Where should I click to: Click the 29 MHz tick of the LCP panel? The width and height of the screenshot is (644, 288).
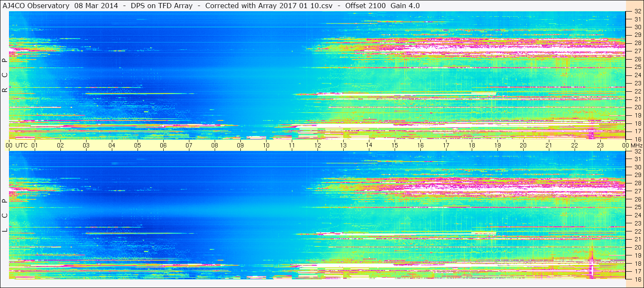[637, 175]
